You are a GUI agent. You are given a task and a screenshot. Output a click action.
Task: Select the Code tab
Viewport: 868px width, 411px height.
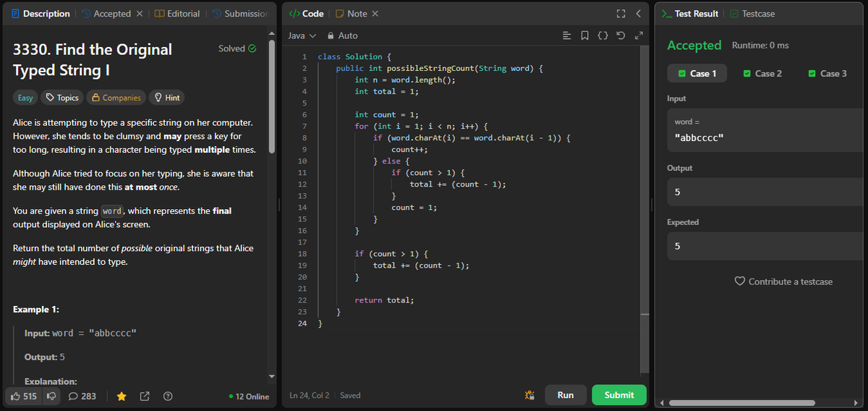pos(306,14)
